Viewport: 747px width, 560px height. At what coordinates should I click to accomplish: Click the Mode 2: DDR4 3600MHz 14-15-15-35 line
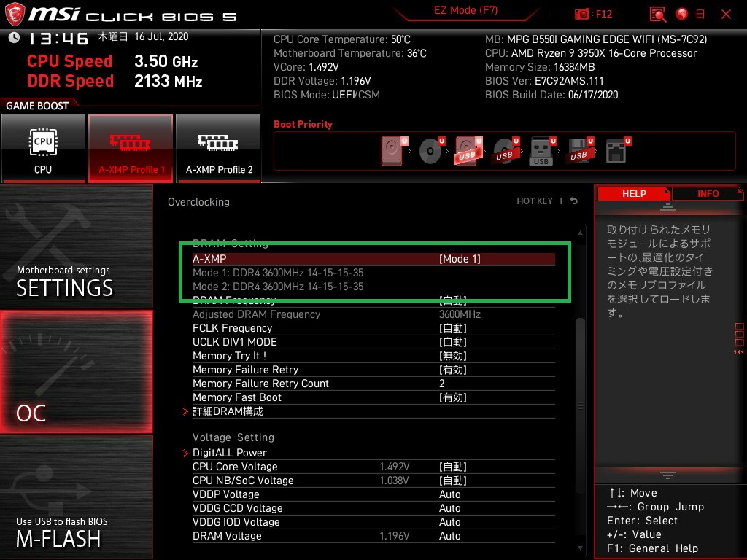(x=278, y=286)
